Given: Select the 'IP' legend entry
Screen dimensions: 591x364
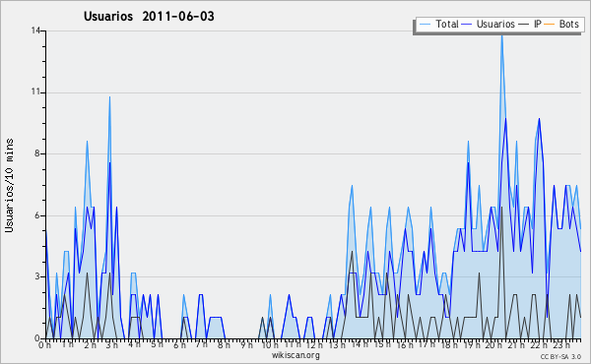Looking at the screenshot, I should (530, 24).
